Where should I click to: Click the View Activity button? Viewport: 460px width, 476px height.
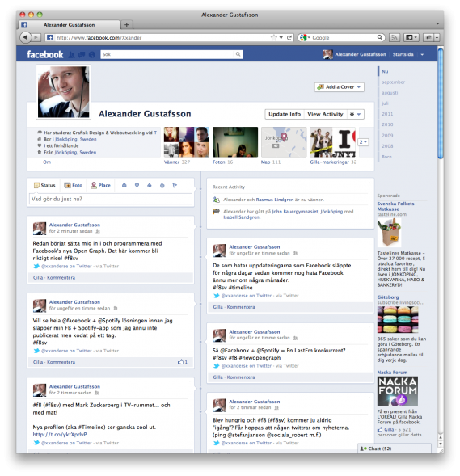(325, 114)
